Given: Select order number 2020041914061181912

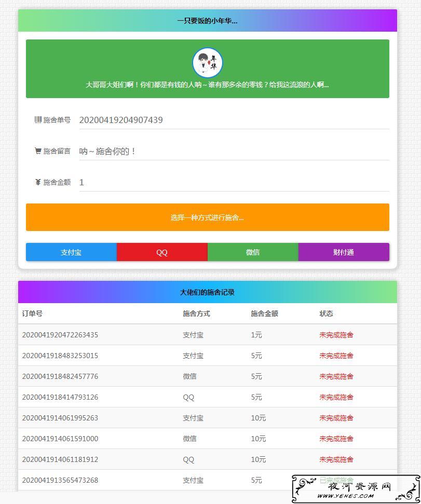Looking at the screenshot, I should (x=60, y=459).
